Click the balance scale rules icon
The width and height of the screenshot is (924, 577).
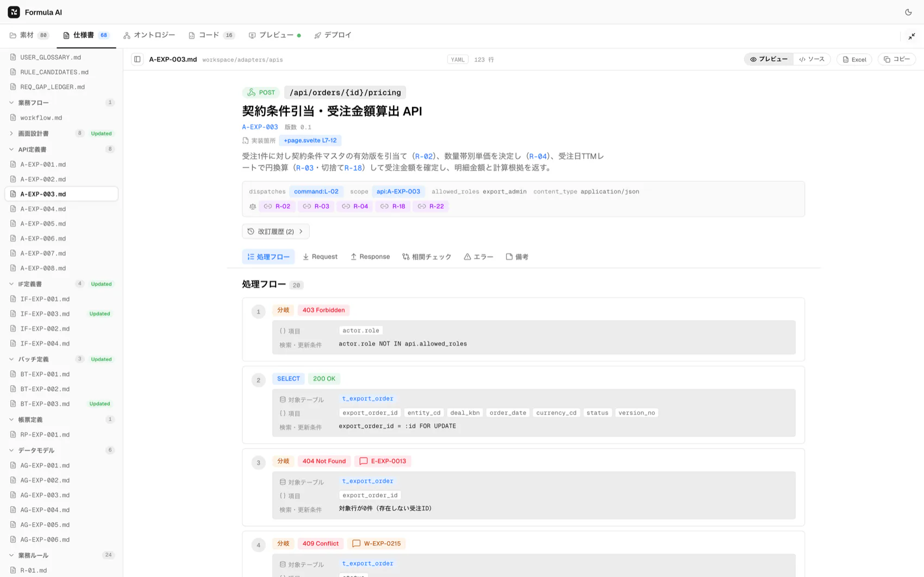click(253, 206)
